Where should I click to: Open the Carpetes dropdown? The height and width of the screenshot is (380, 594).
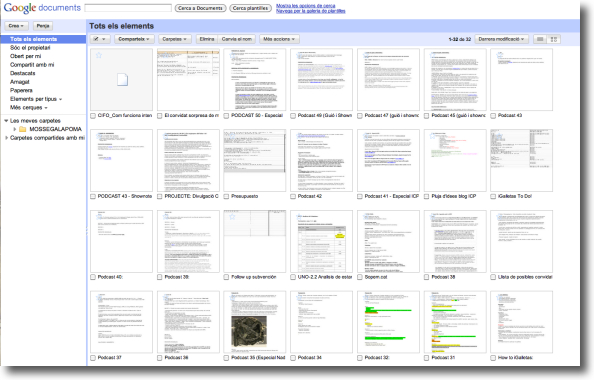174,39
